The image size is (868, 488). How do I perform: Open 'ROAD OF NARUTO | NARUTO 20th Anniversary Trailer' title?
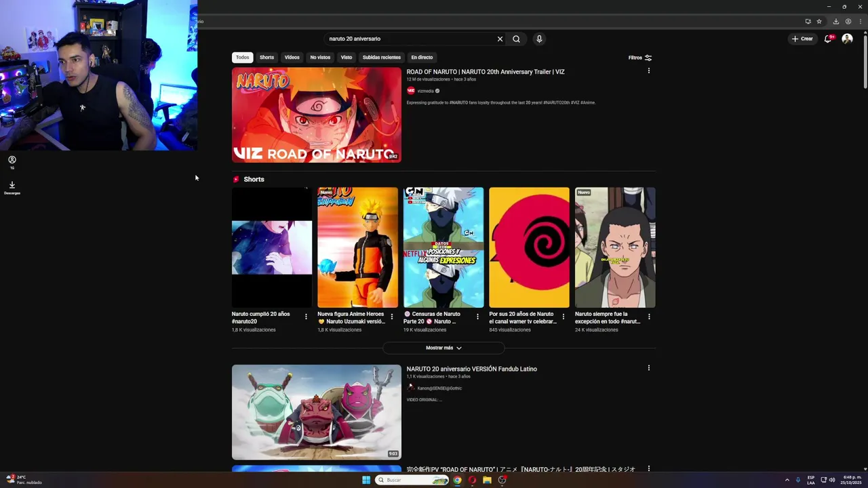[x=486, y=72]
